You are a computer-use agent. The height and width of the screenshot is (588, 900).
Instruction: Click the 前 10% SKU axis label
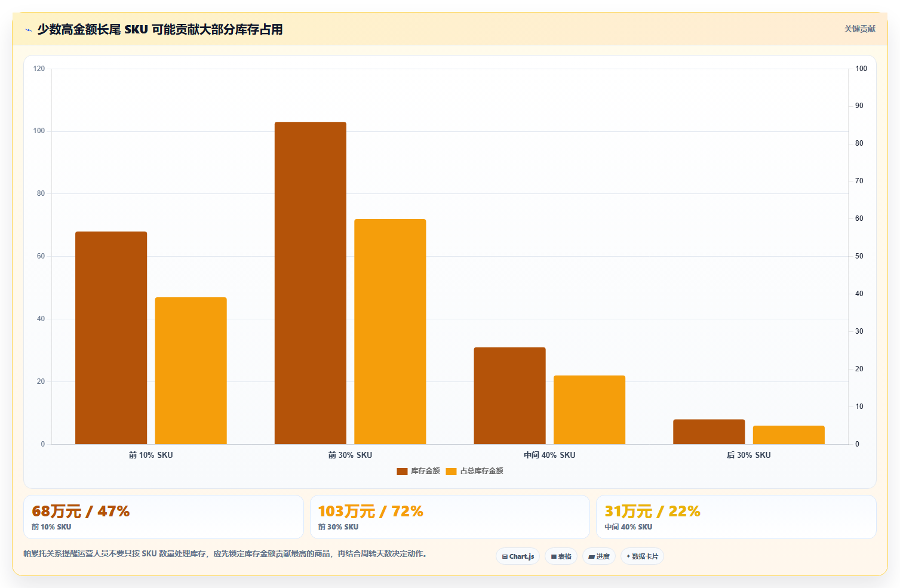[x=151, y=455]
